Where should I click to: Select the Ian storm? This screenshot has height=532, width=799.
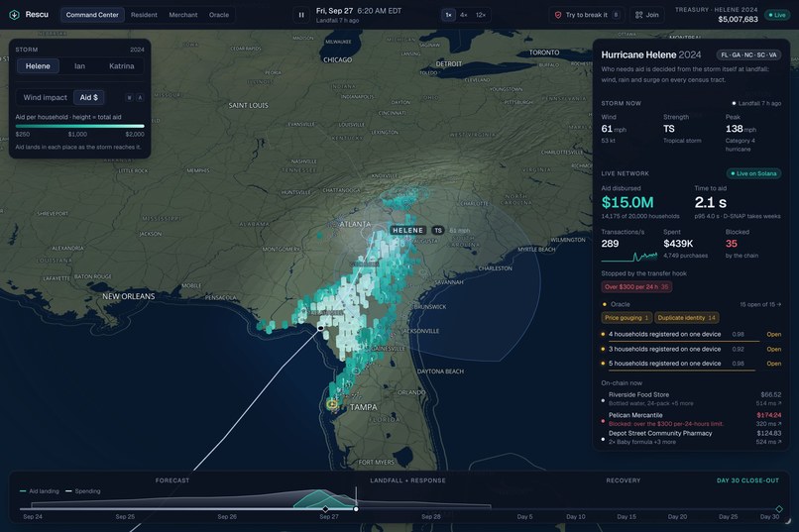(79, 66)
